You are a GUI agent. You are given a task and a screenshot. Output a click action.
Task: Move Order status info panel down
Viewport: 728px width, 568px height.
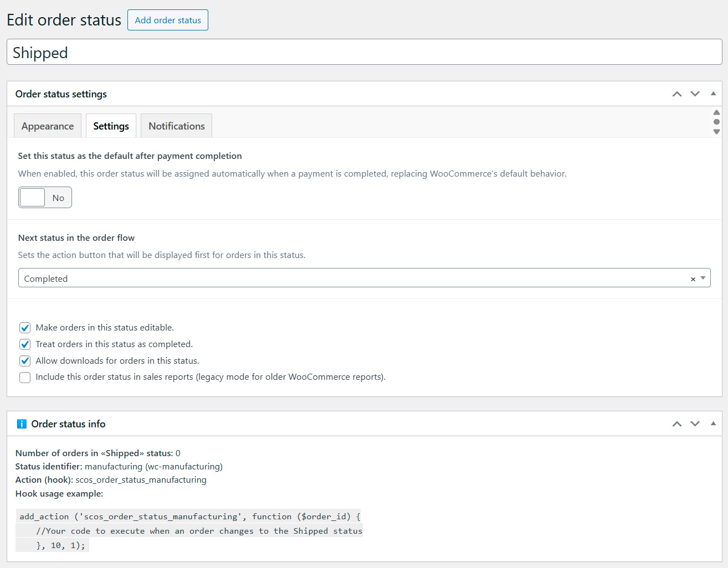695,424
